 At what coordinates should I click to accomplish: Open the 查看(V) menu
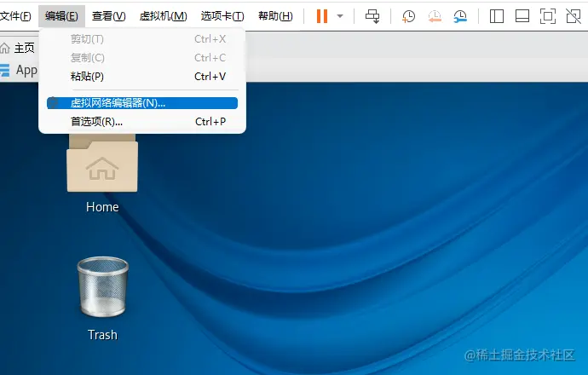click(x=109, y=16)
